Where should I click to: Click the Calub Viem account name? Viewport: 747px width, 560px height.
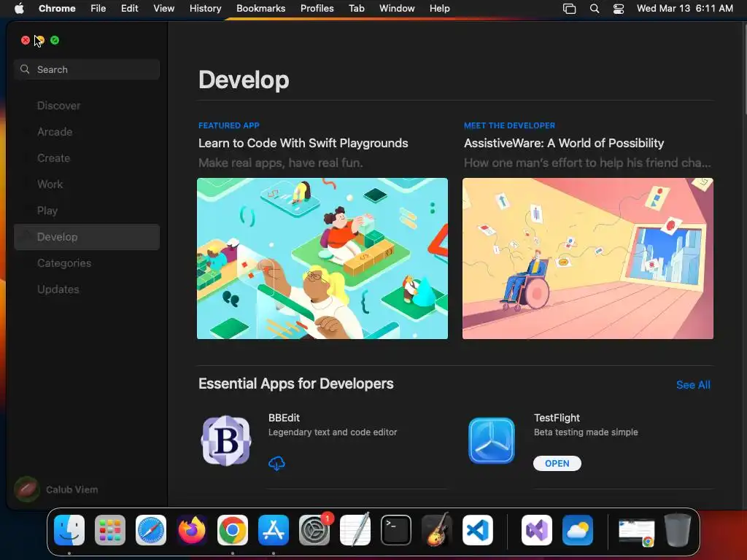coord(72,489)
